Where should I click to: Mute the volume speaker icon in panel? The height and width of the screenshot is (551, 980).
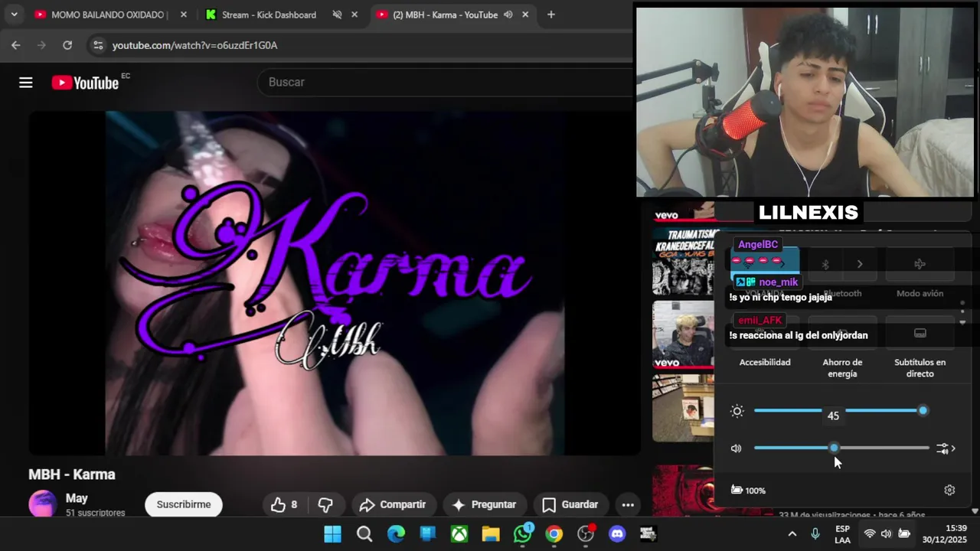click(736, 448)
